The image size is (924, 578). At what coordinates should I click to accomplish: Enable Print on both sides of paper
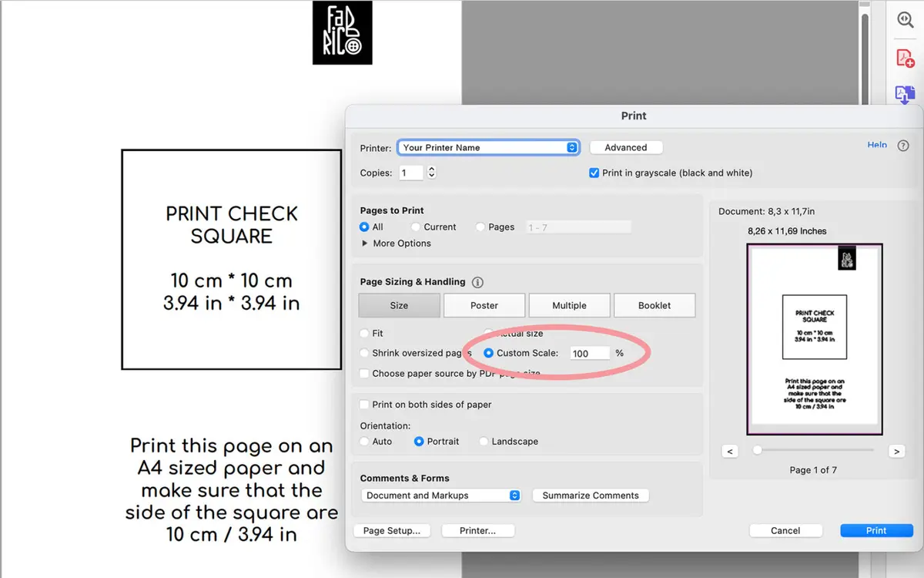pyautogui.click(x=365, y=405)
